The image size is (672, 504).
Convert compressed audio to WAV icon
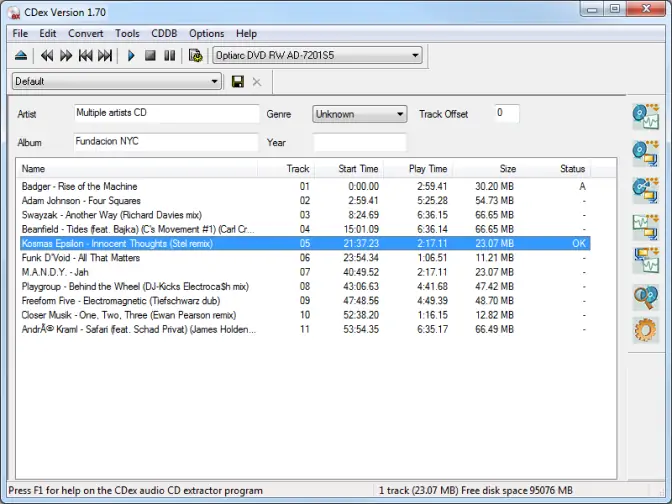[645, 260]
